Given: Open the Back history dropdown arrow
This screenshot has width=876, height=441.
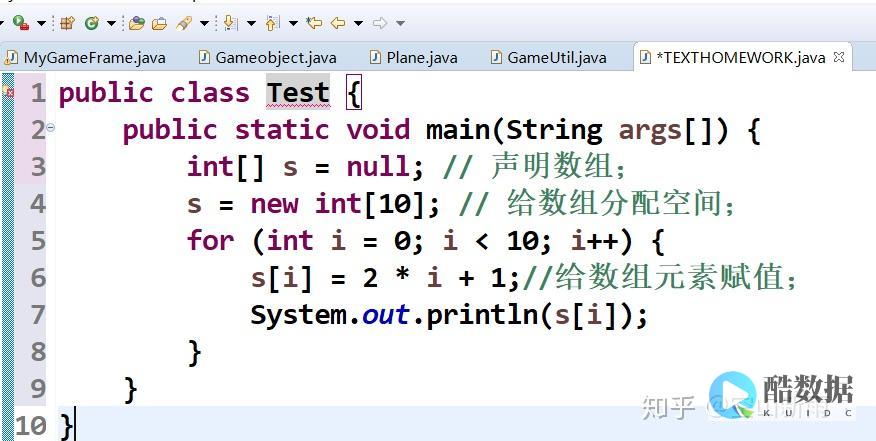Looking at the screenshot, I should 358,23.
